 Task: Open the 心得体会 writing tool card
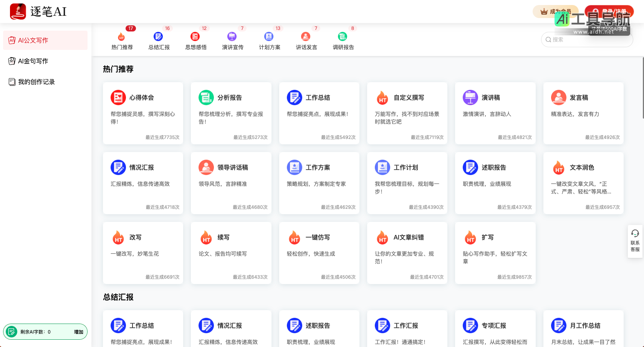[x=143, y=113]
